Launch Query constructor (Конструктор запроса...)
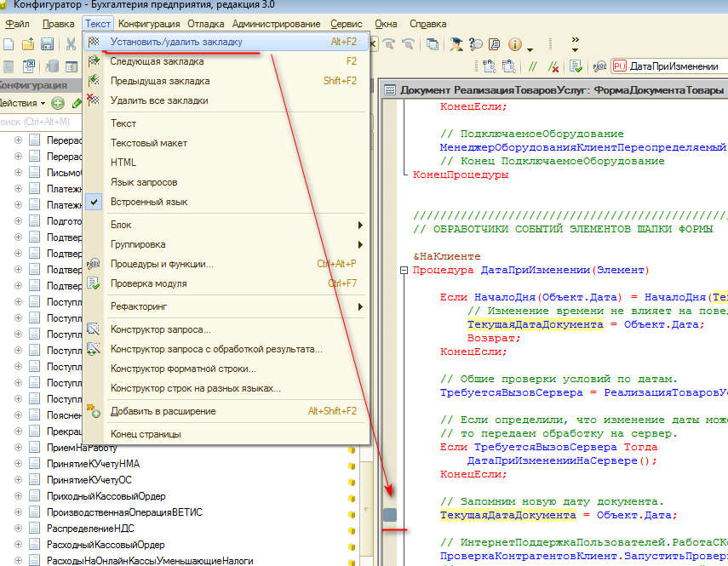Image resolution: width=728 pixels, height=566 pixels. (x=160, y=329)
